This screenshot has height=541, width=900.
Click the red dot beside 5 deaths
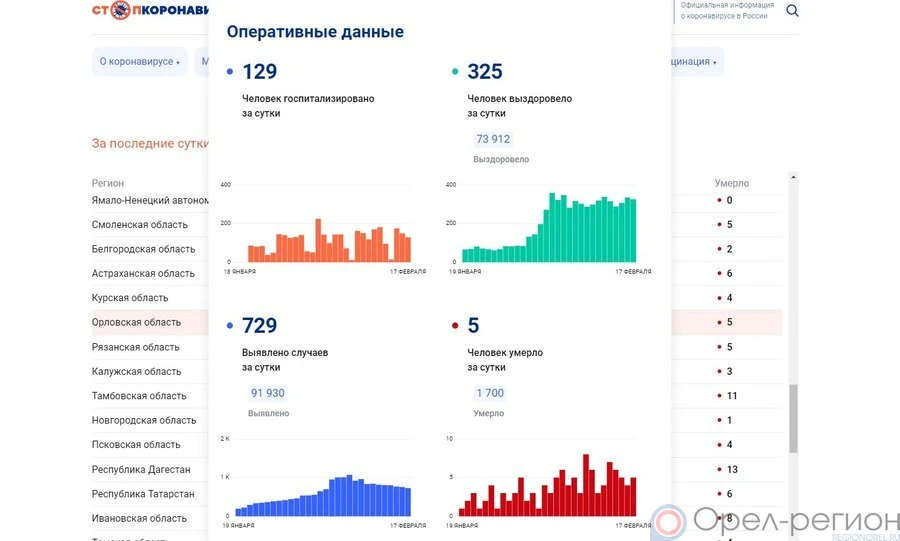coord(455,326)
